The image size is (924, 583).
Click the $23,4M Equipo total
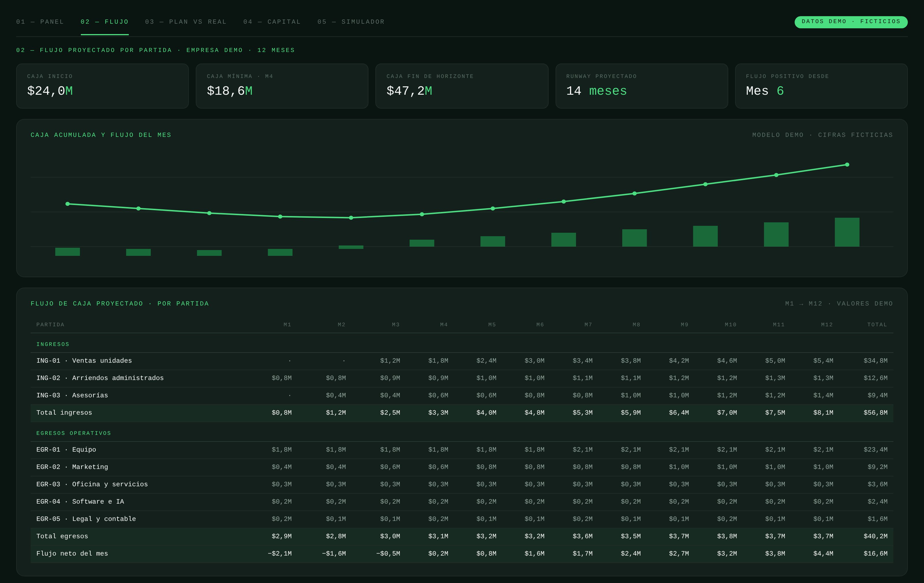click(x=875, y=450)
